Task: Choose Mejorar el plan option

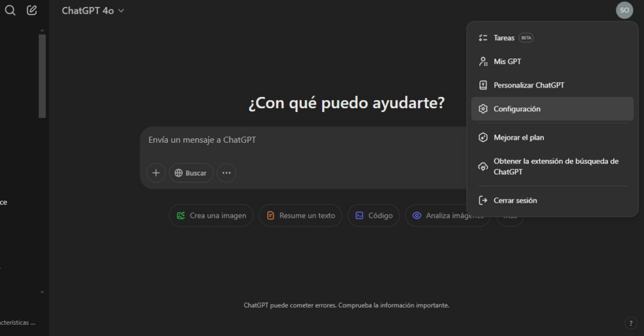Action: (552, 138)
